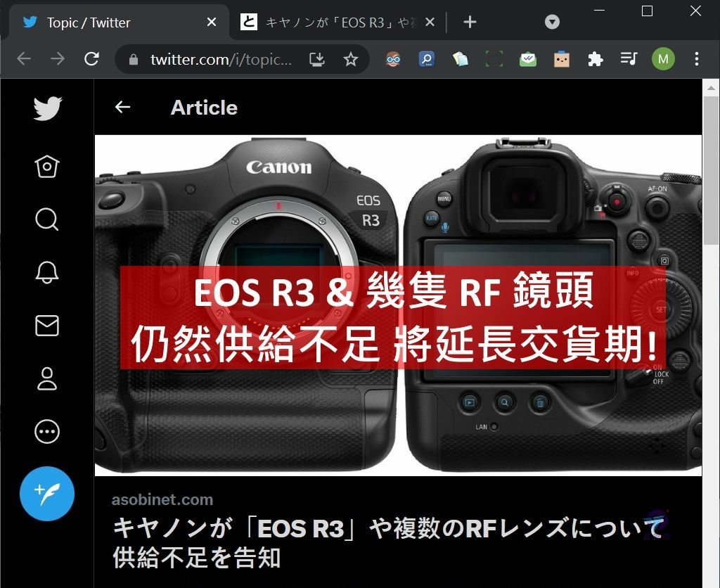Screen dimensions: 720x588
Task: Close the Topic / Twitter tab
Action: [212, 22]
